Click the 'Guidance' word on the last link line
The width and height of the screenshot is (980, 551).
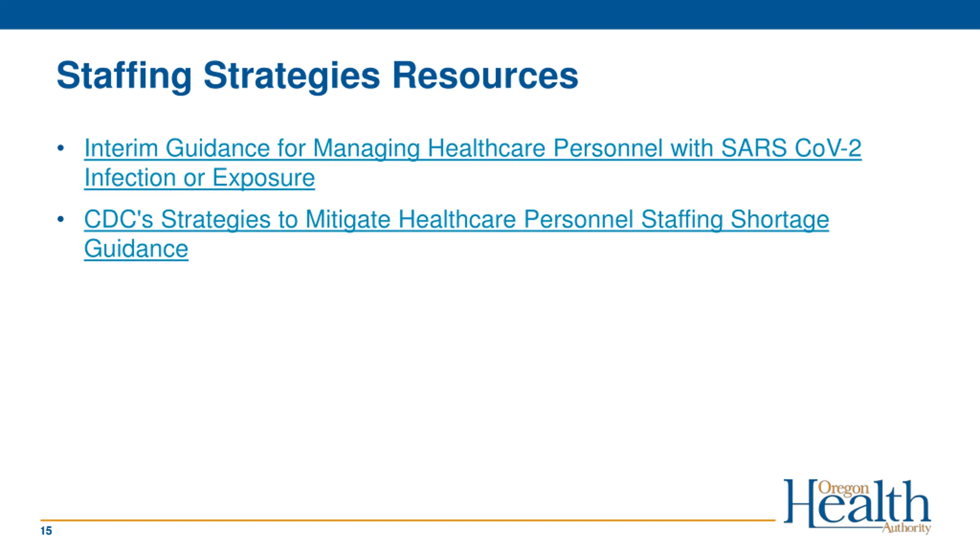tap(136, 249)
